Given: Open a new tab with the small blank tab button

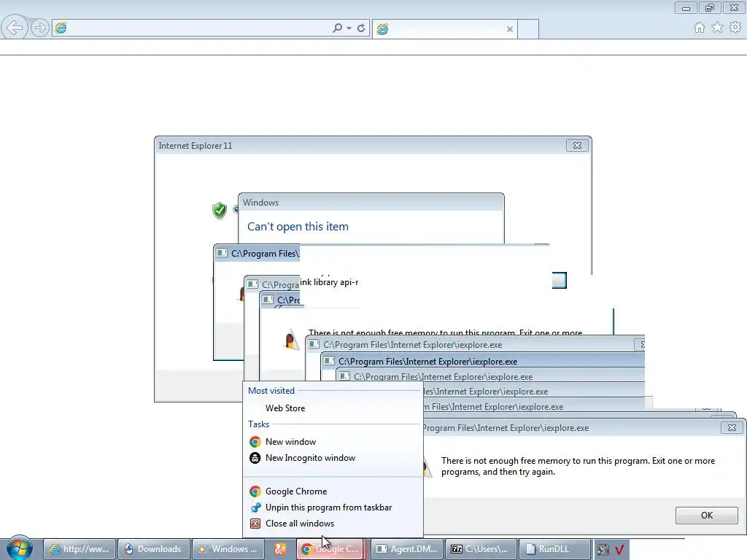Looking at the screenshot, I should tap(528, 29).
